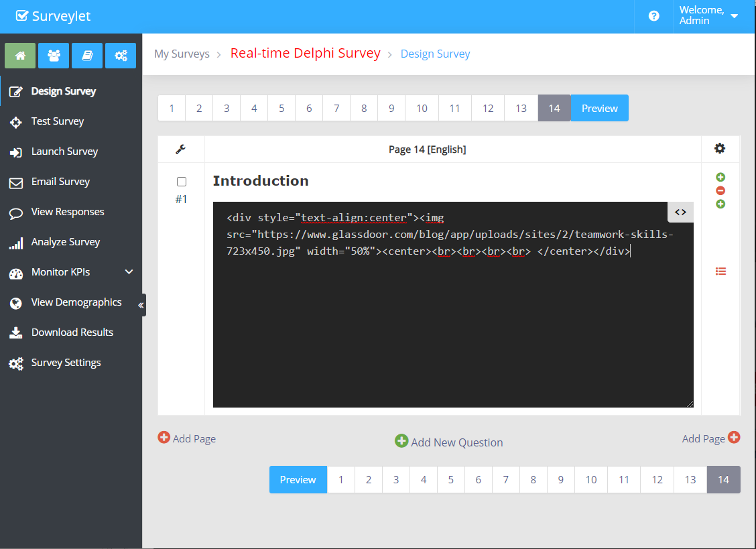Screen dimensions: 756x549
Task: Click the help question mark icon
Action: tap(653, 16)
